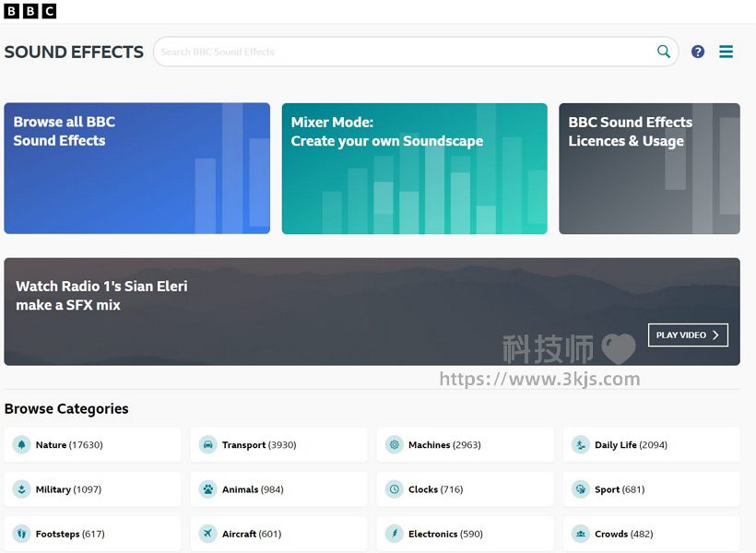This screenshot has width=756, height=553.
Task: Open the Crowds (482) category
Action: (x=652, y=534)
